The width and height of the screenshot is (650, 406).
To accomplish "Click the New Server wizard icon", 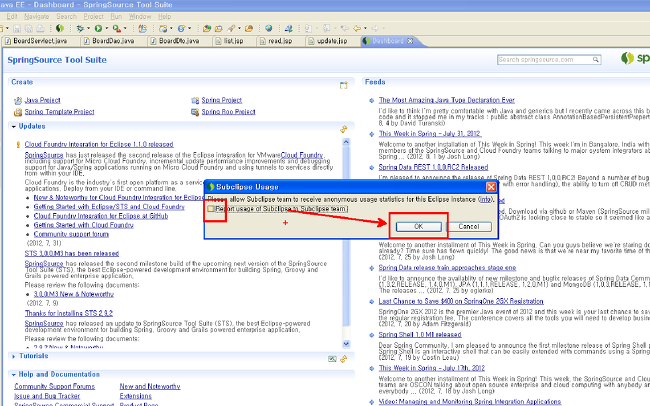I will 143,29.
